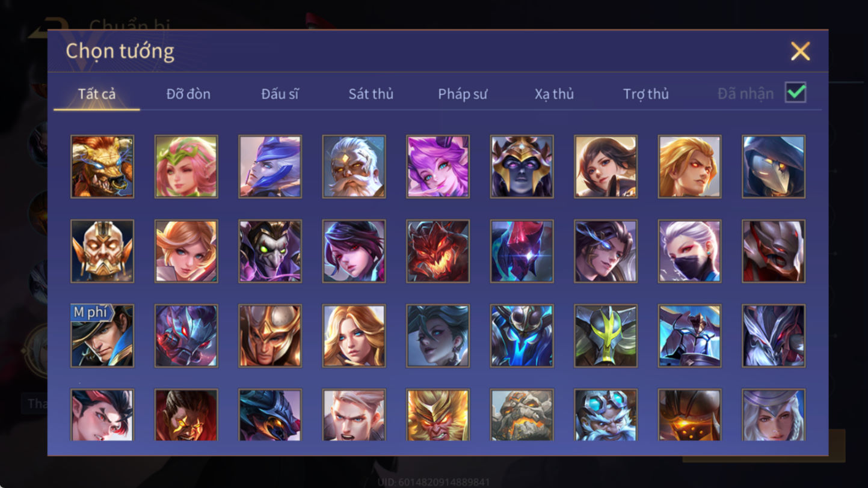Viewport: 868px width, 488px height.
Task: Choose the red fire demon hero portrait
Action: click(x=438, y=251)
